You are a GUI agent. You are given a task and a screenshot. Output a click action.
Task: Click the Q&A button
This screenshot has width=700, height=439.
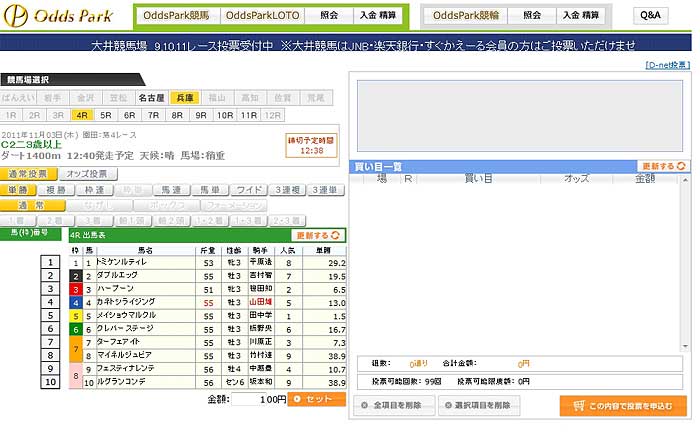click(650, 16)
